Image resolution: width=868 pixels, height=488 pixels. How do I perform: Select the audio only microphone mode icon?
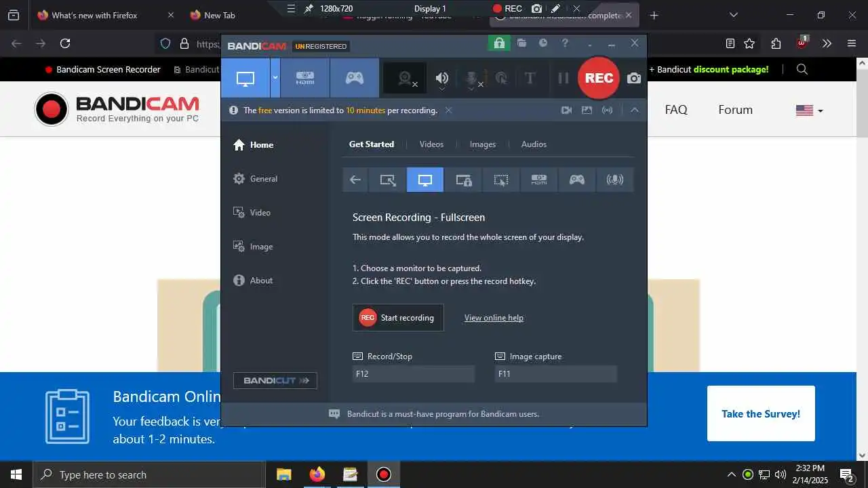point(615,180)
